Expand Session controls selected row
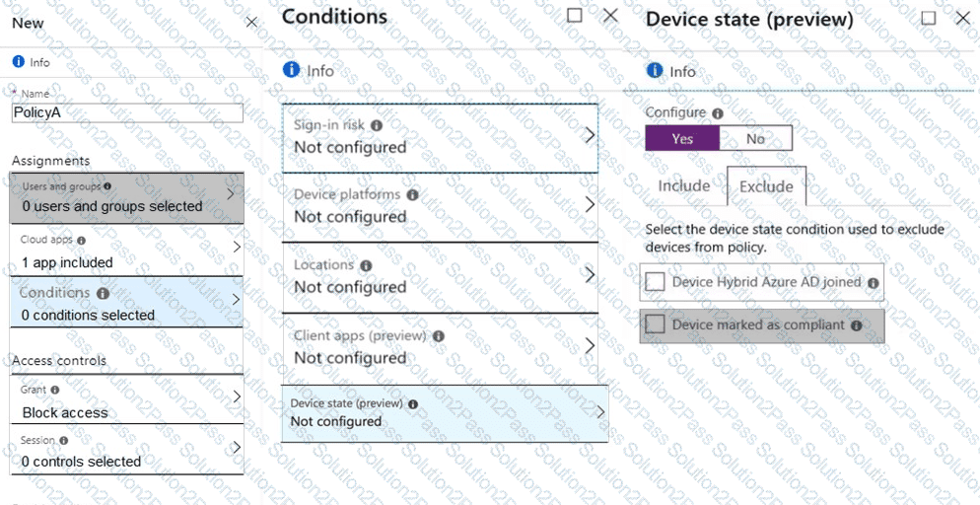 pyautogui.click(x=126, y=451)
